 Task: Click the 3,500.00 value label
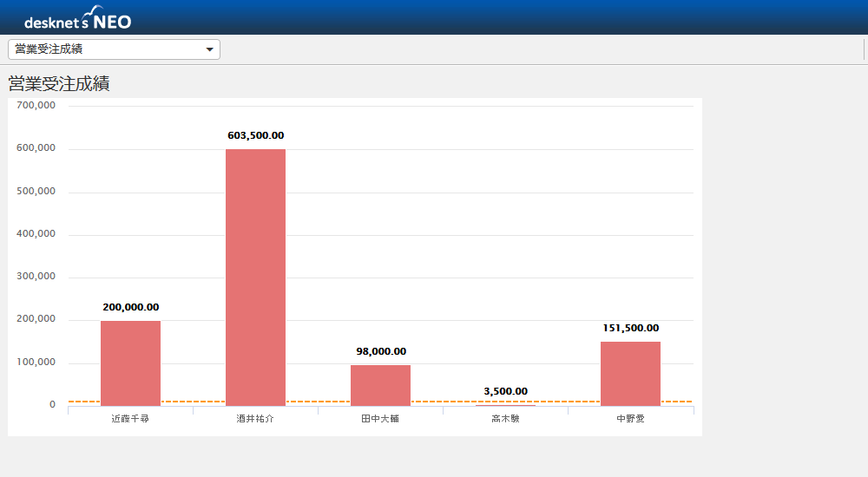505,391
